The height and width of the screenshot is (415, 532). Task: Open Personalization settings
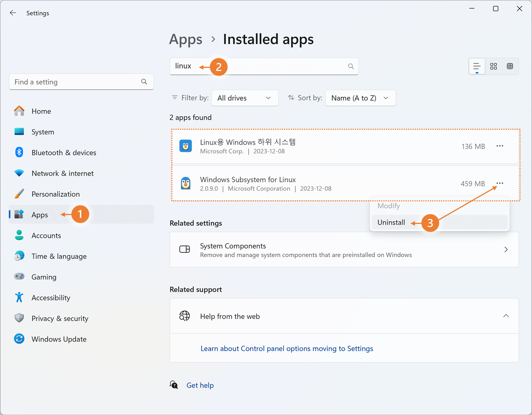pos(81,194)
